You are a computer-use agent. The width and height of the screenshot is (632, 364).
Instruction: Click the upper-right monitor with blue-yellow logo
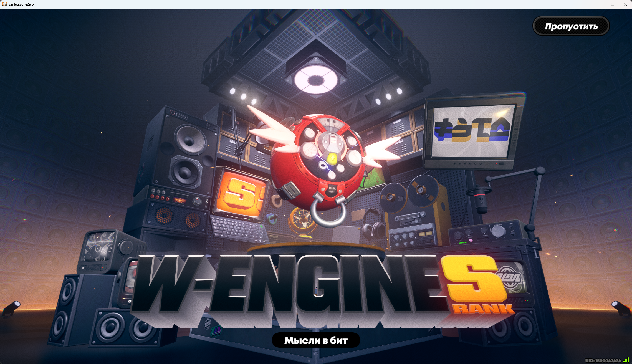tap(472, 130)
